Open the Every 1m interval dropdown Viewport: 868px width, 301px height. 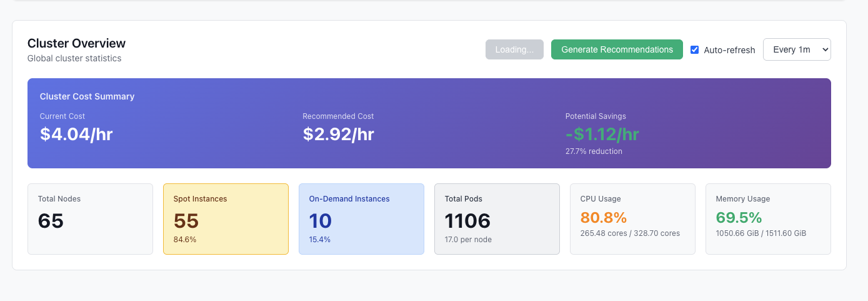coord(796,50)
